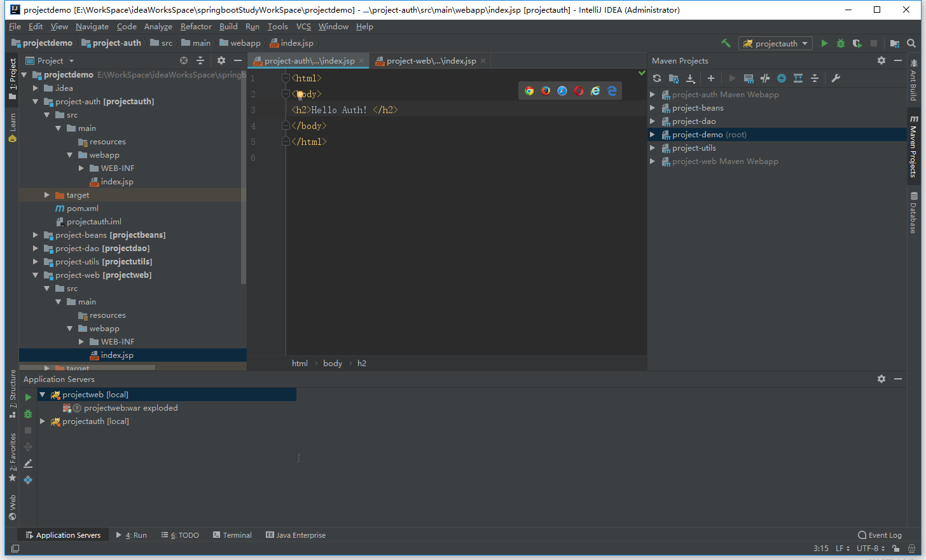Click h2 in editor breadcrumb
The width and height of the screenshot is (926, 560).
click(x=362, y=364)
